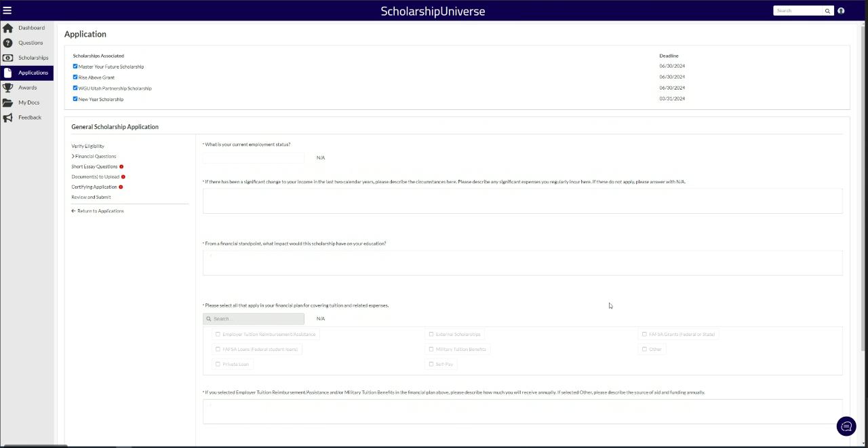The image size is (868, 448).
Task: Open the Document(s) to Upload step
Action: coord(95,176)
